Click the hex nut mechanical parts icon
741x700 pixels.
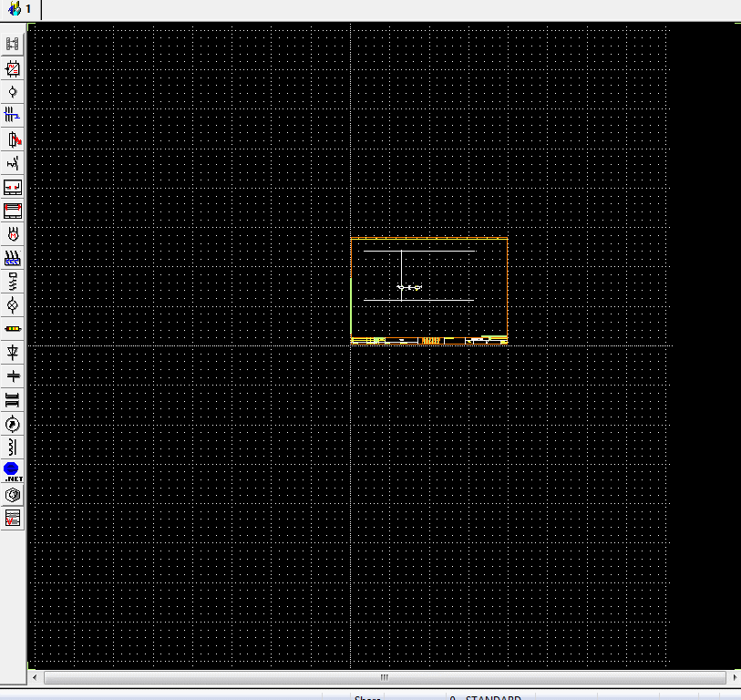coord(12,495)
